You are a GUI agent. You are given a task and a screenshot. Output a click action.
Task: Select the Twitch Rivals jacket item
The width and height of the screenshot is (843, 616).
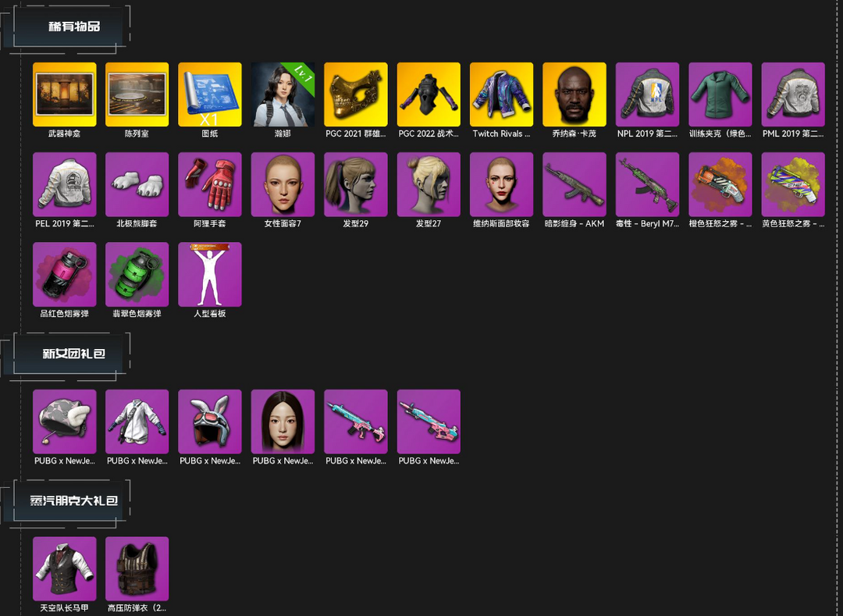[x=502, y=94]
